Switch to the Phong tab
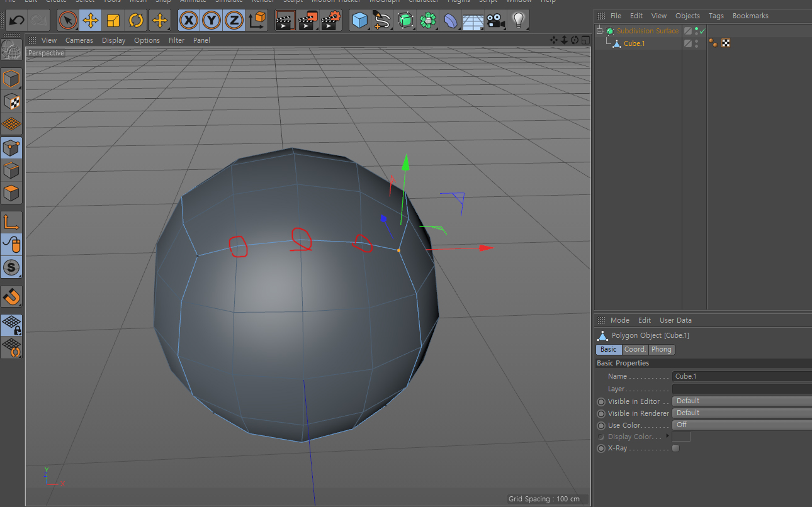Viewport: 812px width, 507px height. pos(662,349)
